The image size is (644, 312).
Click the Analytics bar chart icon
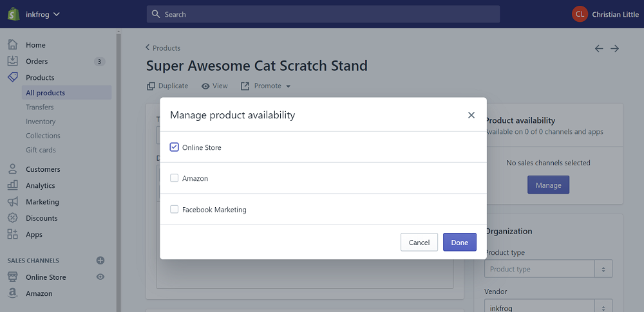pyautogui.click(x=12, y=185)
